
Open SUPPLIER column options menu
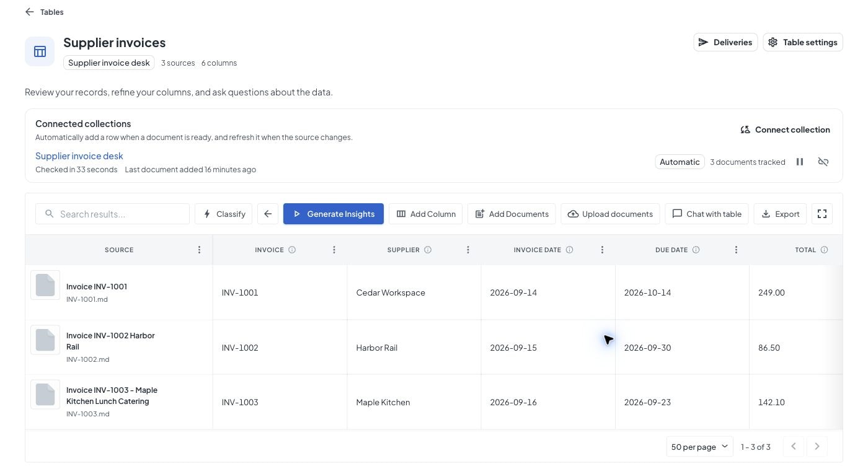[x=468, y=250]
